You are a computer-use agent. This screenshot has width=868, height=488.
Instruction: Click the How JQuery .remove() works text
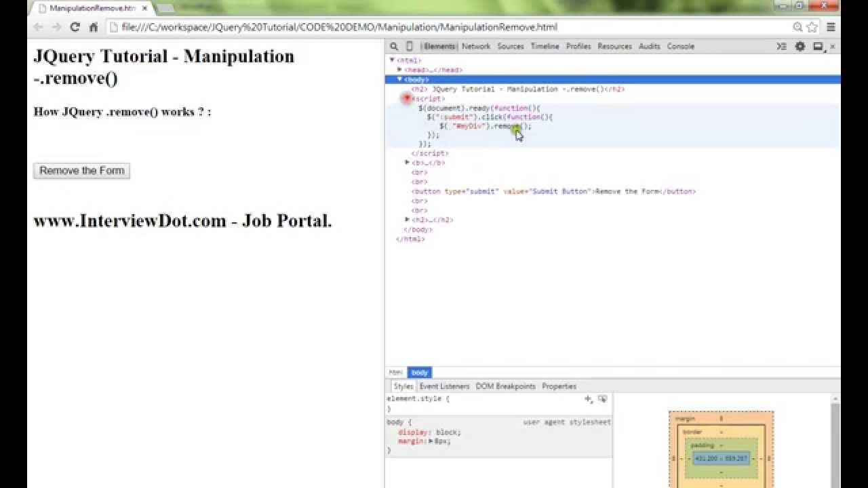[122, 112]
